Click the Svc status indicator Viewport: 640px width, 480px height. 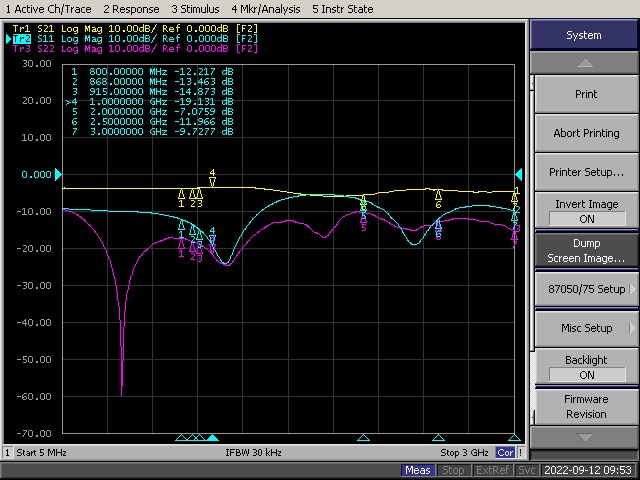(527, 470)
